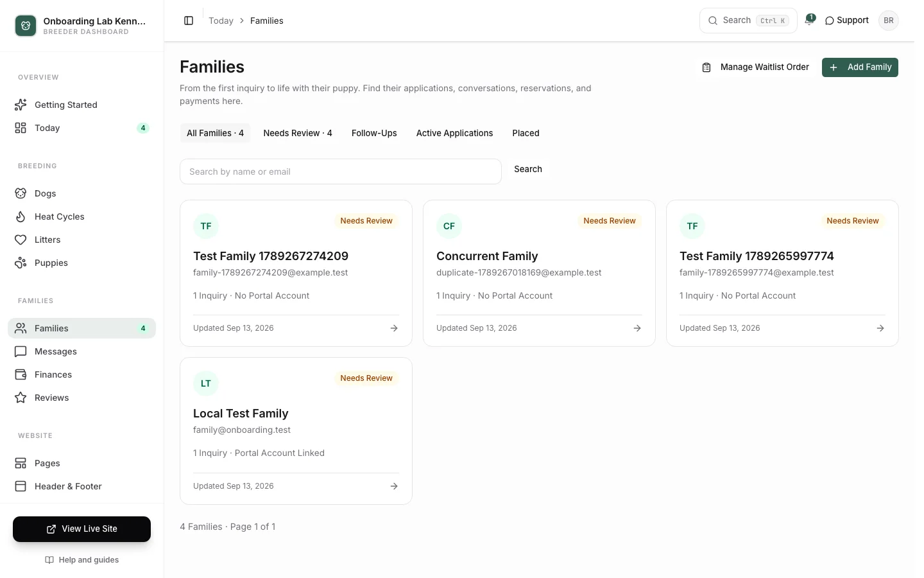Click Today in the breadcrumb

click(x=221, y=21)
